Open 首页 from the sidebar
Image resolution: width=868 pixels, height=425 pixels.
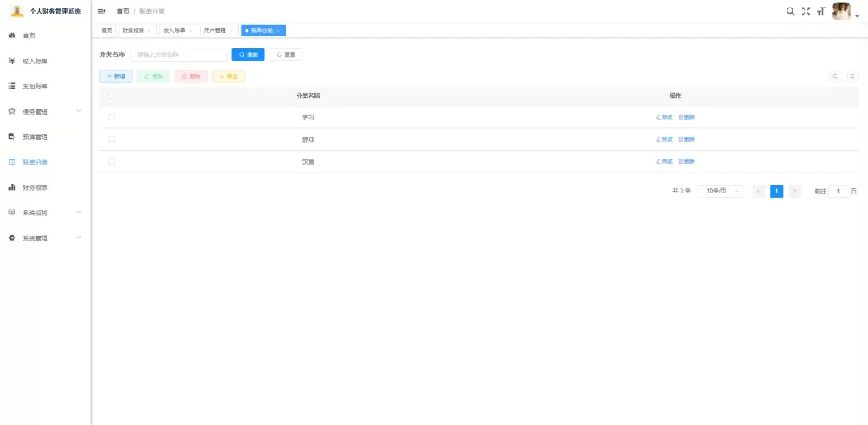pos(30,36)
